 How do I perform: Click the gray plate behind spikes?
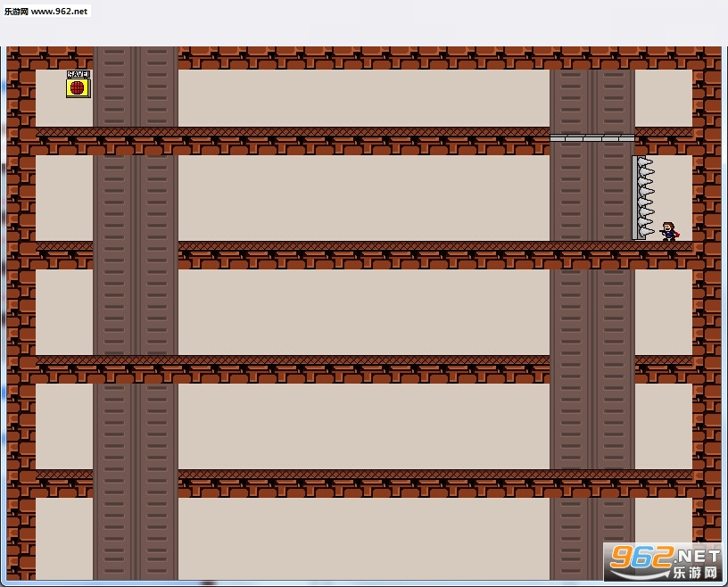click(x=634, y=198)
